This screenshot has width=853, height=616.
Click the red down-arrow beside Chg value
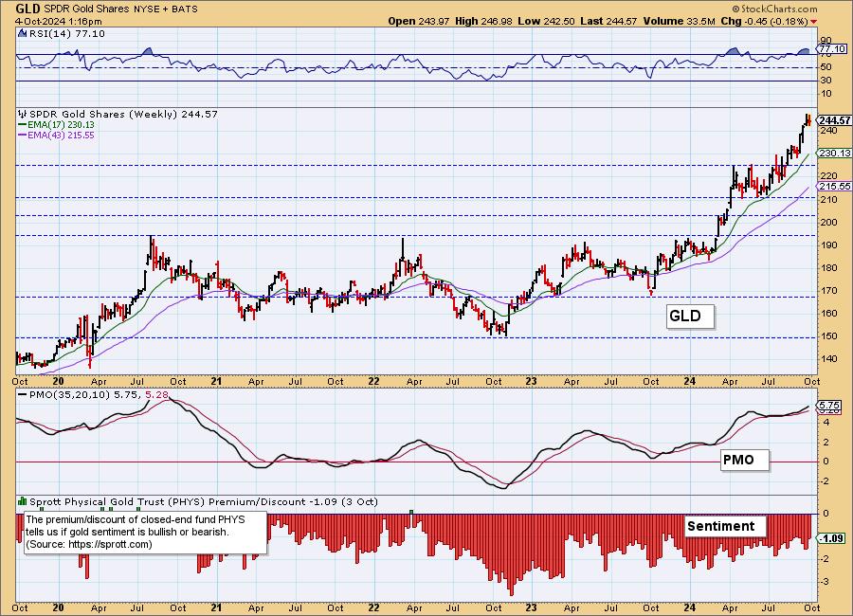814,22
